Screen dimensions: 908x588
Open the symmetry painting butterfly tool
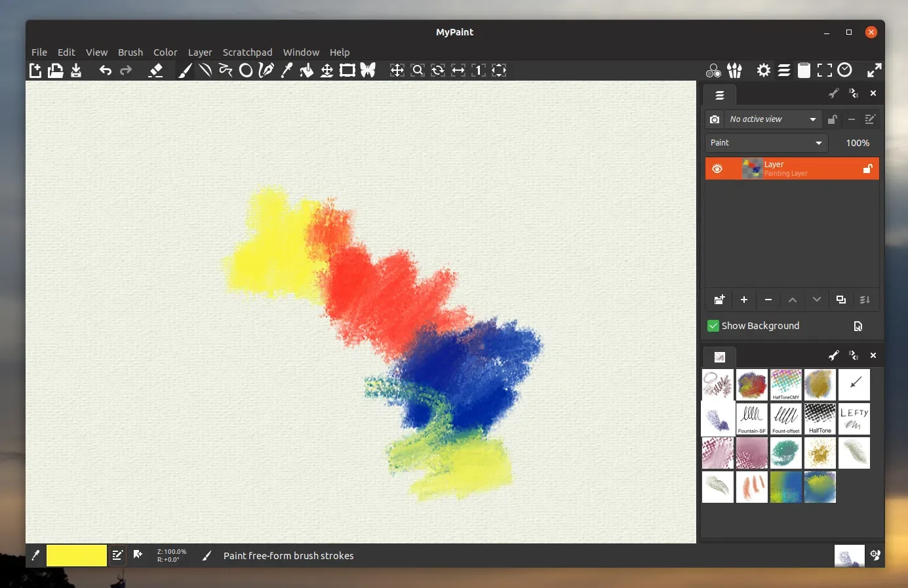[368, 70]
